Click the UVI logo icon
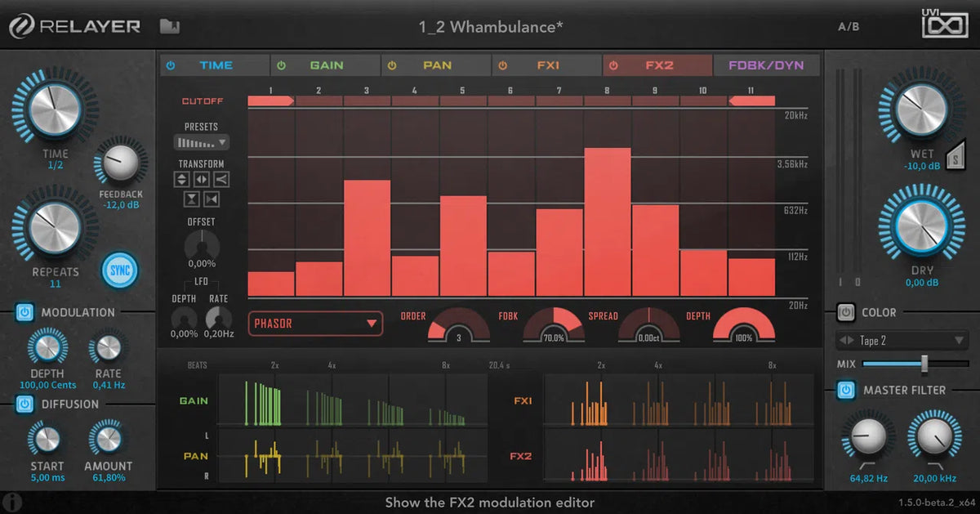This screenshot has width=980, height=514. tap(945, 23)
